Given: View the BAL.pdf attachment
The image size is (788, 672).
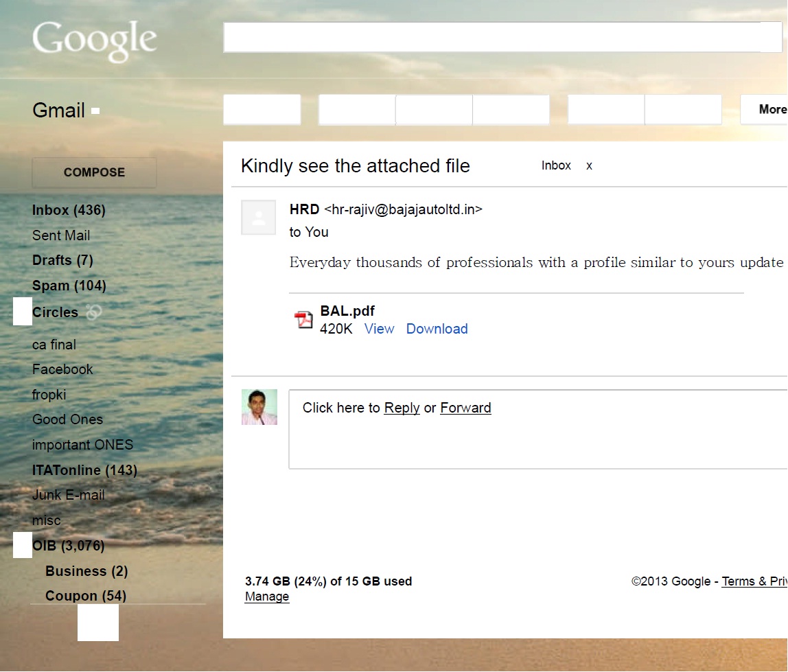Looking at the screenshot, I should (x=379, y=329).
